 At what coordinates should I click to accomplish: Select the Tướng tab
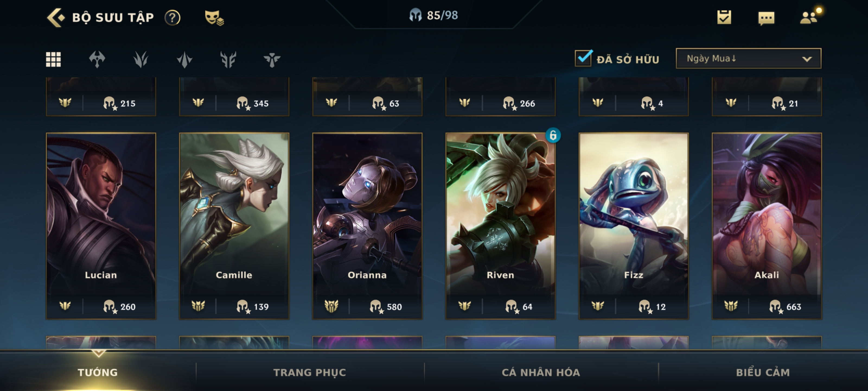click(x=98, y=372)
